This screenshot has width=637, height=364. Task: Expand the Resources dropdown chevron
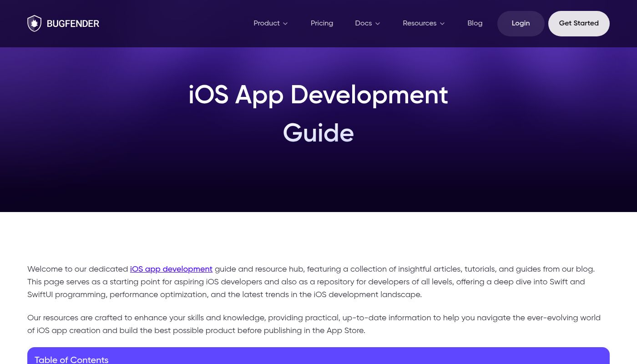442,24
